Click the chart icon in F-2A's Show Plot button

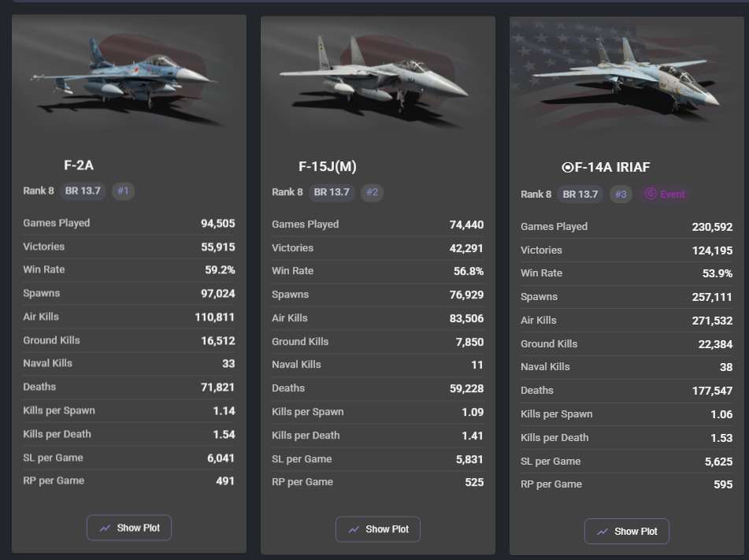[x=105, y=528]
